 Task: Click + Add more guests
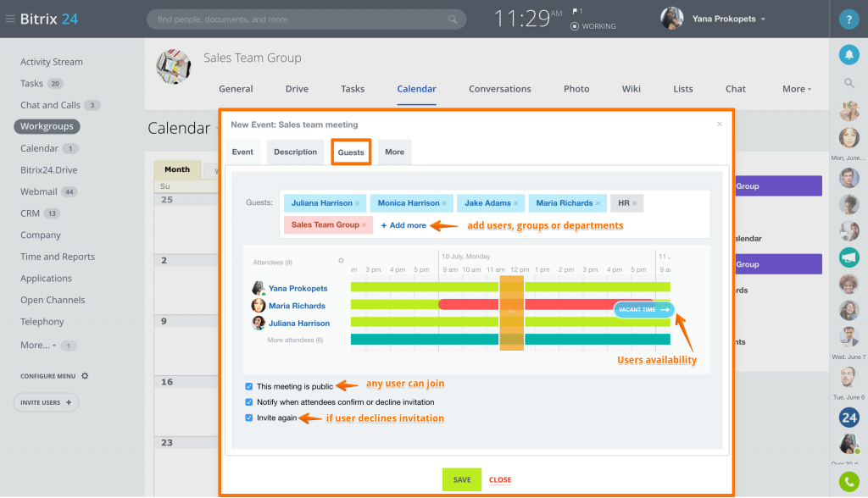(x=403, y=226)
